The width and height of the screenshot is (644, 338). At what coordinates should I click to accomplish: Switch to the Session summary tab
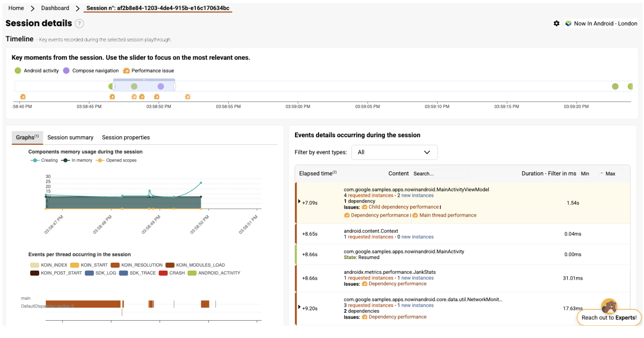coord(70,138)
